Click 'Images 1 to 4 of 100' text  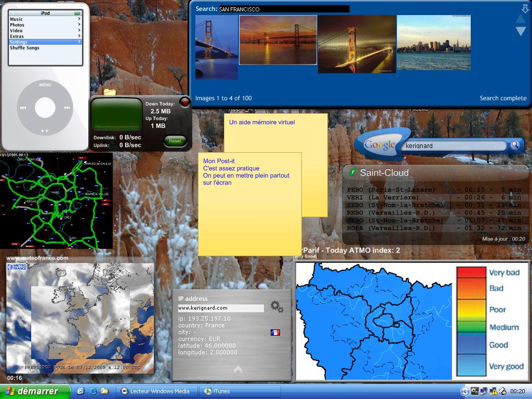pos(223,98)
